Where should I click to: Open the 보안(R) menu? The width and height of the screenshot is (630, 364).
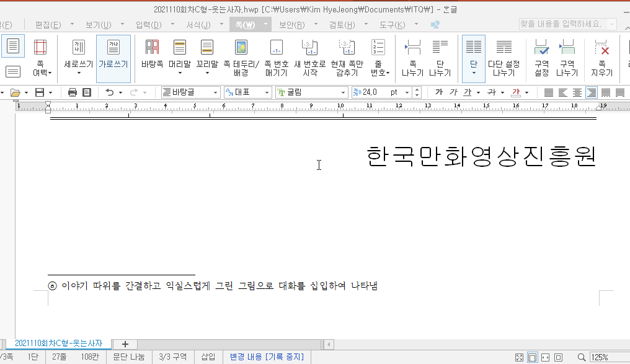point(291,25)
